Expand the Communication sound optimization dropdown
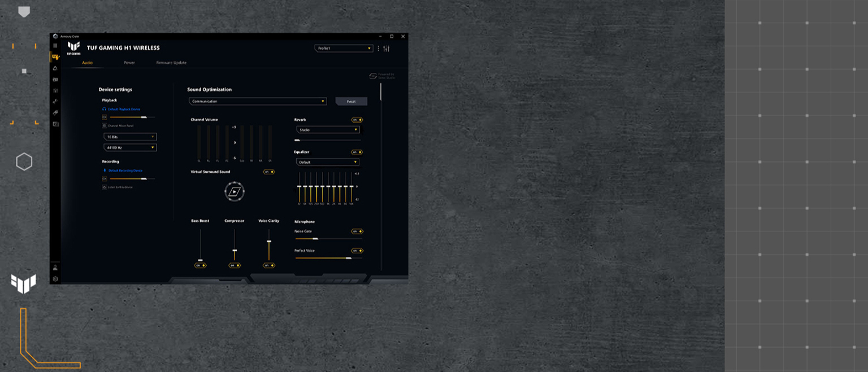This screenshot has width=868, height=372. [x=258, y=102]
